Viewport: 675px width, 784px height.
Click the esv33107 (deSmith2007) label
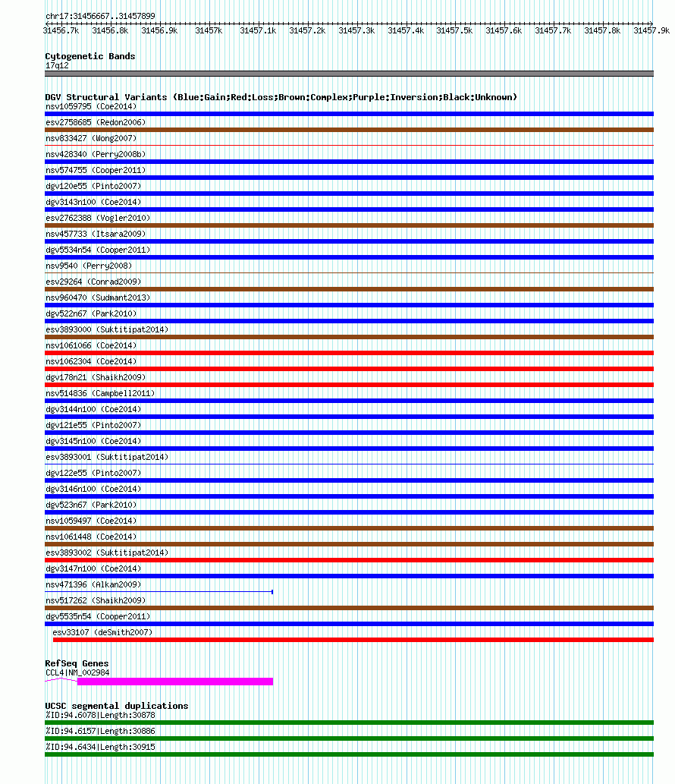pos(102,633)
